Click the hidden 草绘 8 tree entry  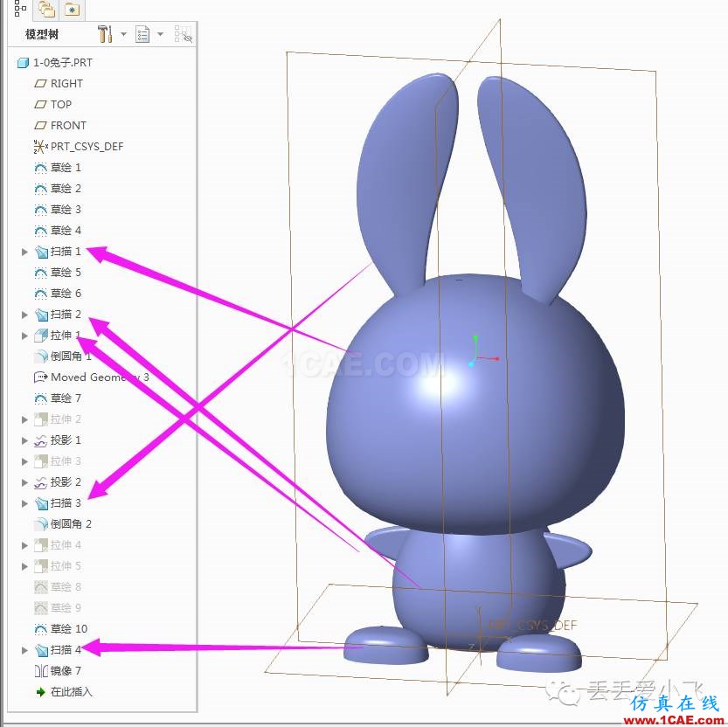coord(66,587)
